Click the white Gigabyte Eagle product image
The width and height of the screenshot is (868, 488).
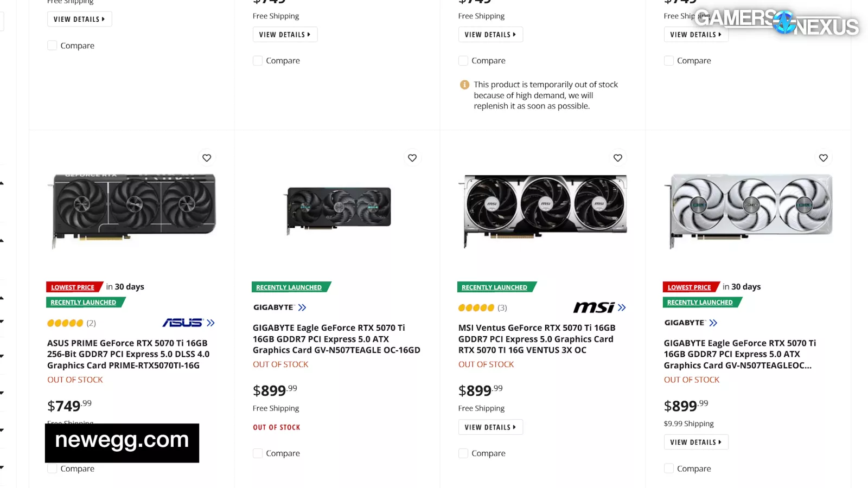tap(748, 209)
